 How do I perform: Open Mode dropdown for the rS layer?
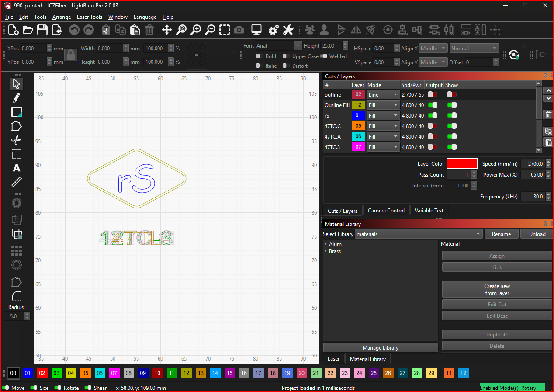pos(383,115)
